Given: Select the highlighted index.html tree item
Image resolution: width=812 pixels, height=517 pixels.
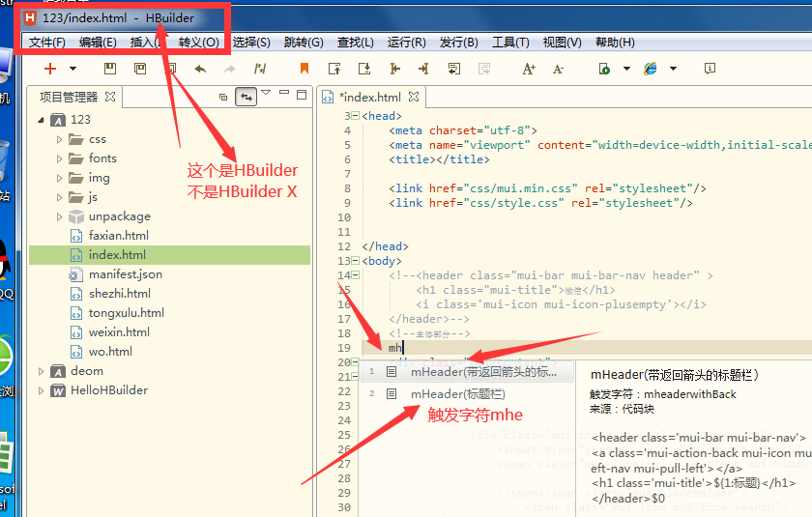Looking at the screenshot, I should pos(169,255).
